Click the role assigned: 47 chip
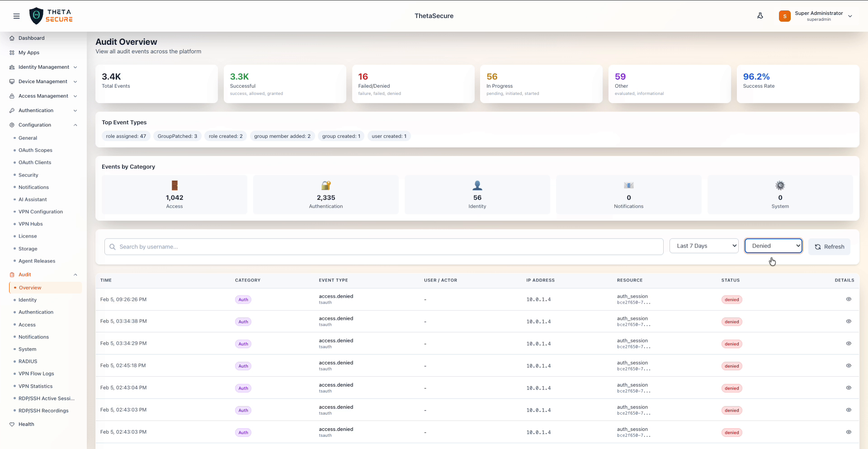 [x=126, y=136]
